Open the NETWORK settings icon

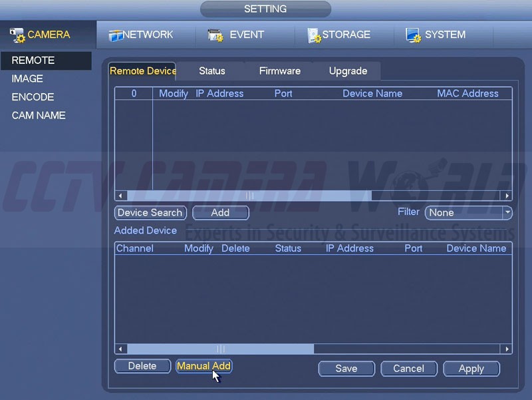(116, 35)
